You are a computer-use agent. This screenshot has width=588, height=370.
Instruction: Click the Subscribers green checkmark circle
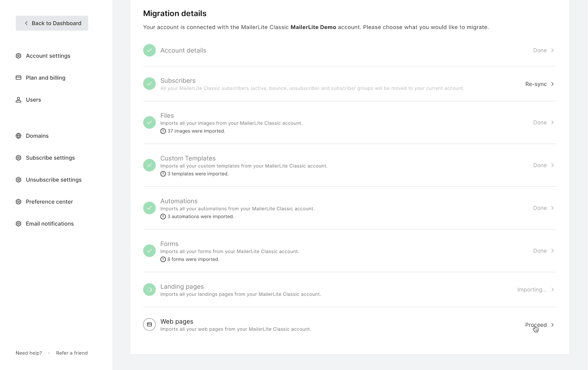point(149,84)
